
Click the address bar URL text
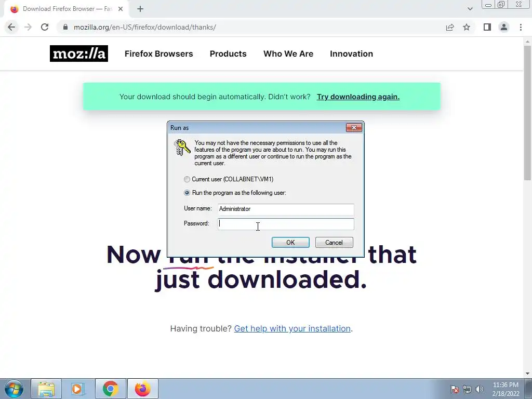tap(145, 27)
